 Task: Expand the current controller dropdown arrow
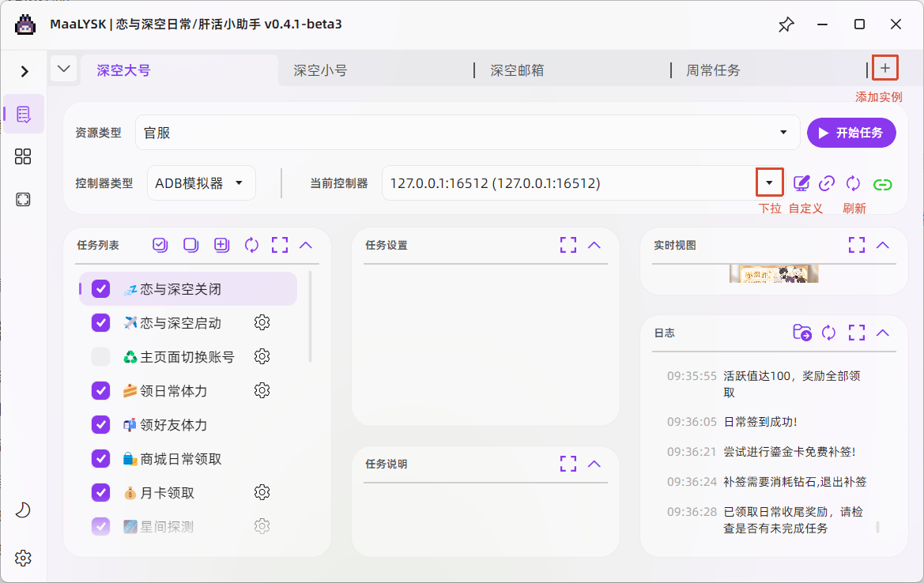tap(769, 182)
